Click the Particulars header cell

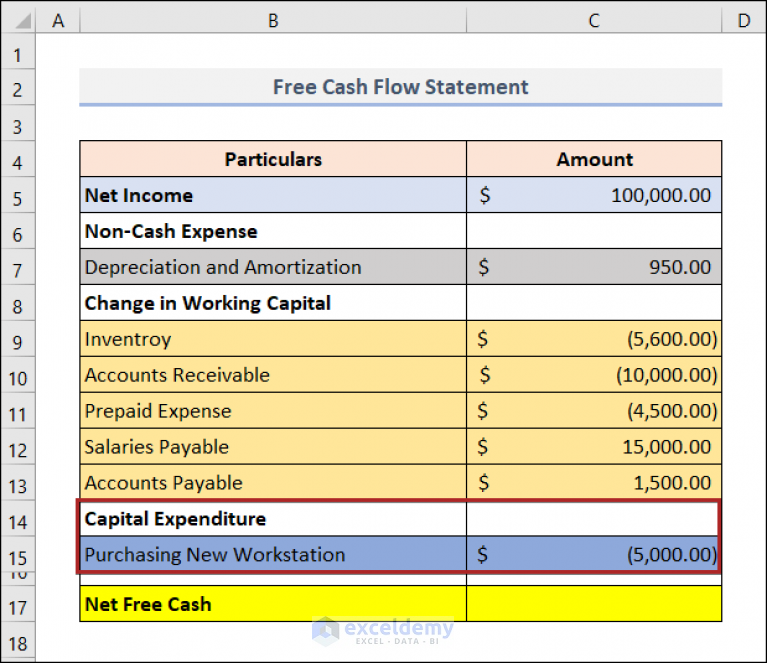coord(273,159)
